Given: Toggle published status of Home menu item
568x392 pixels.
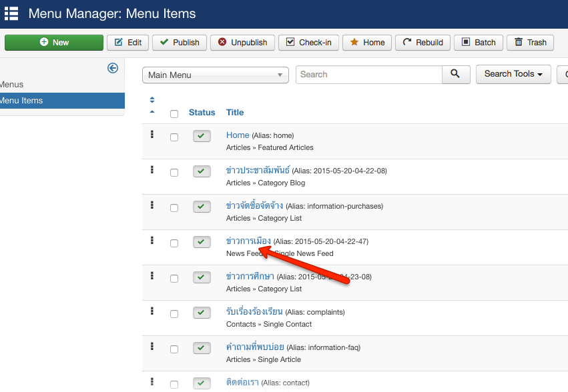Looking at the screenshot, I should (x=202, y=136).
